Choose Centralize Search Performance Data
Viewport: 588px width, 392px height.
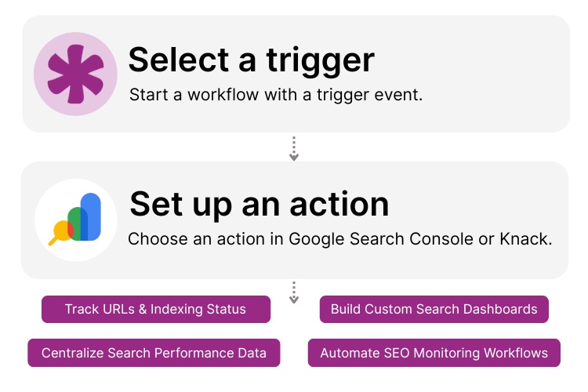154,353
